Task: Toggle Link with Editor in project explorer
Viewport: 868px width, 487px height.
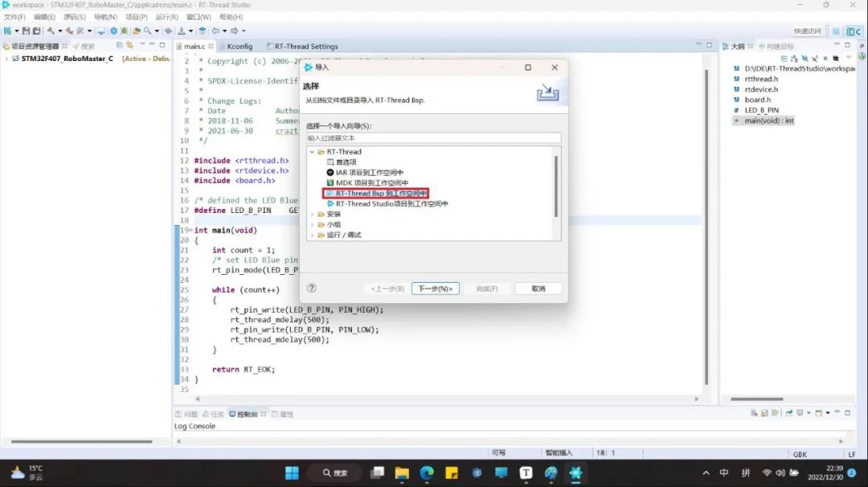Action: (129, 44)
